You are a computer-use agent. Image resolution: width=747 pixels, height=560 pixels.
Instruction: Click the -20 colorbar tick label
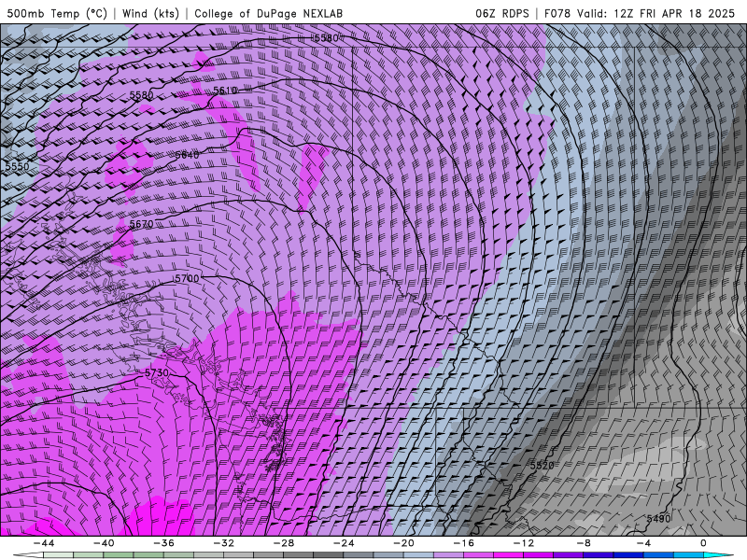point(403,543)
